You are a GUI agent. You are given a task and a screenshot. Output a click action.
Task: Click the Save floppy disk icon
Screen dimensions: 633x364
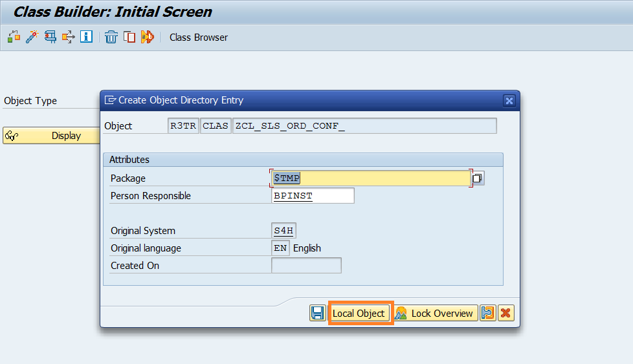(x=318, y=313)
